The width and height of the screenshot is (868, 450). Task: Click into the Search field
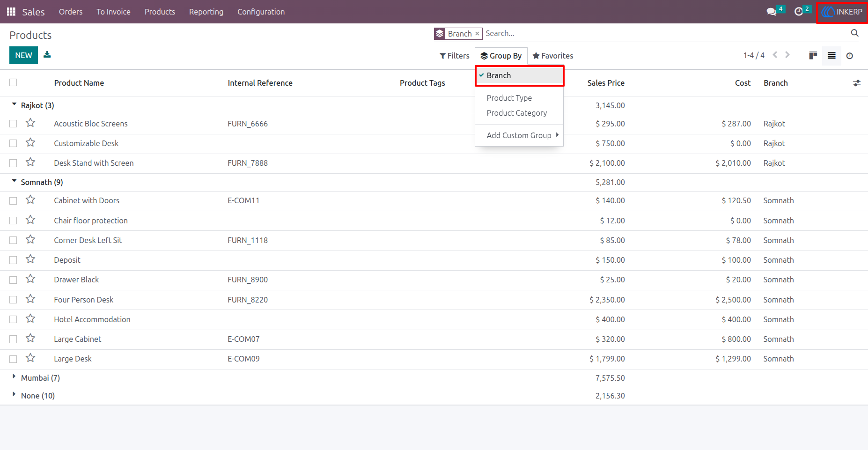(x=665, y=33)
